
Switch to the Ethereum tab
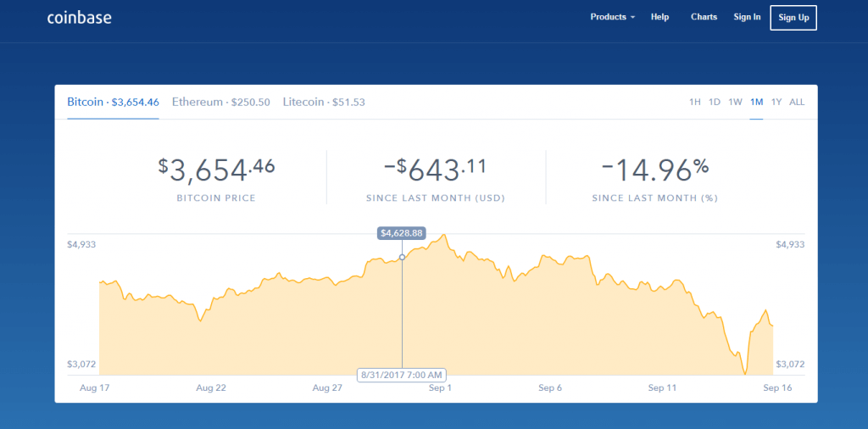(221, 102)
